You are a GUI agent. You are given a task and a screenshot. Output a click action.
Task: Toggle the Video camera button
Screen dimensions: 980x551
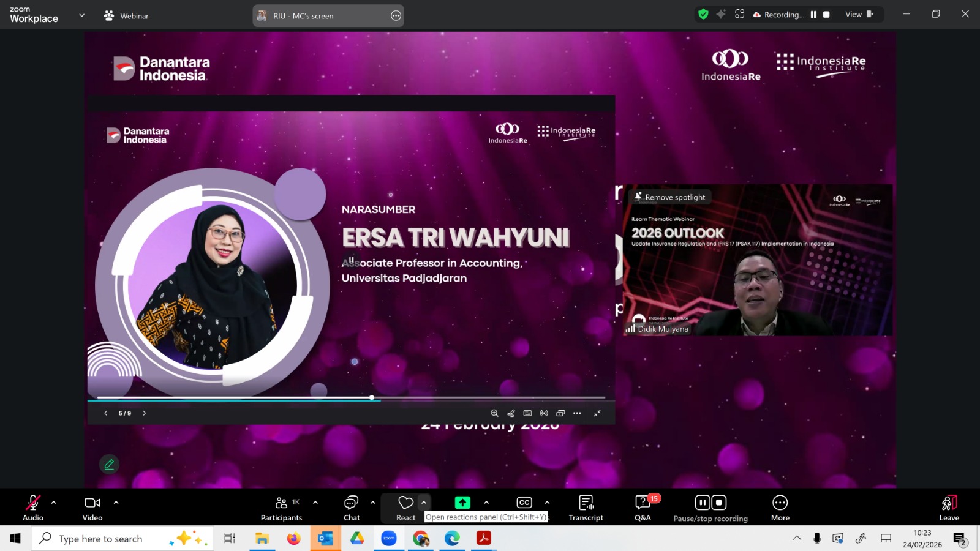92,503
